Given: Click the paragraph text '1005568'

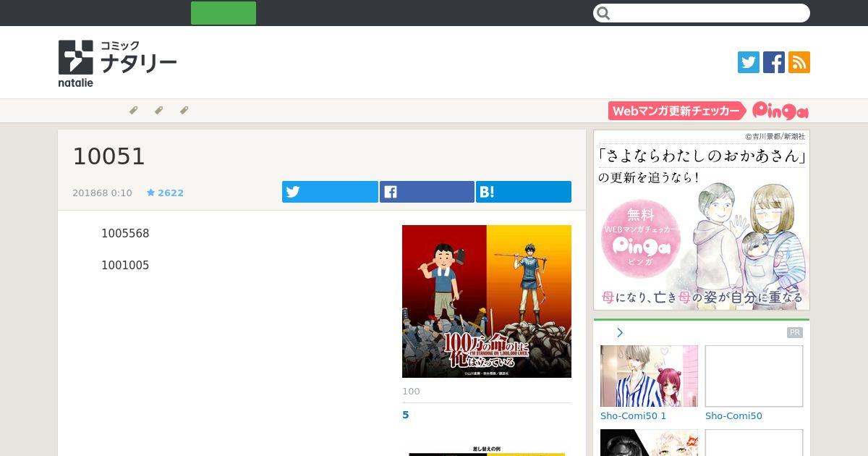Looking at the screenshot, I should [125, 234].
